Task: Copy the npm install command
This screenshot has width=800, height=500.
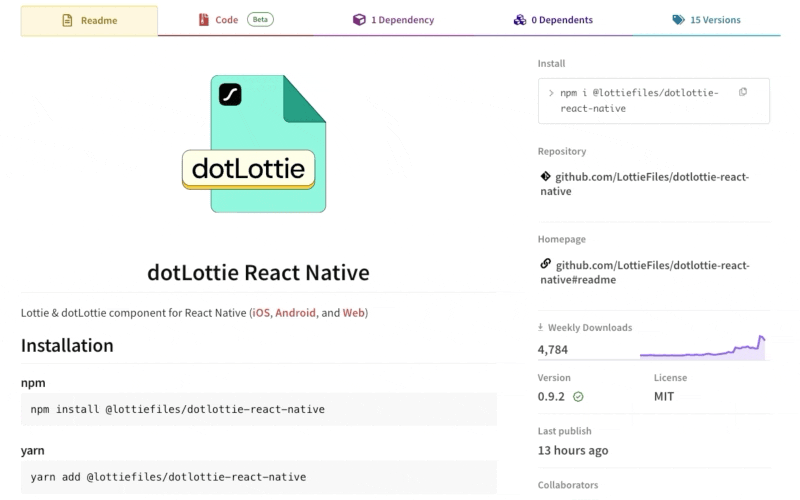Action: click(x=743, y=92)
